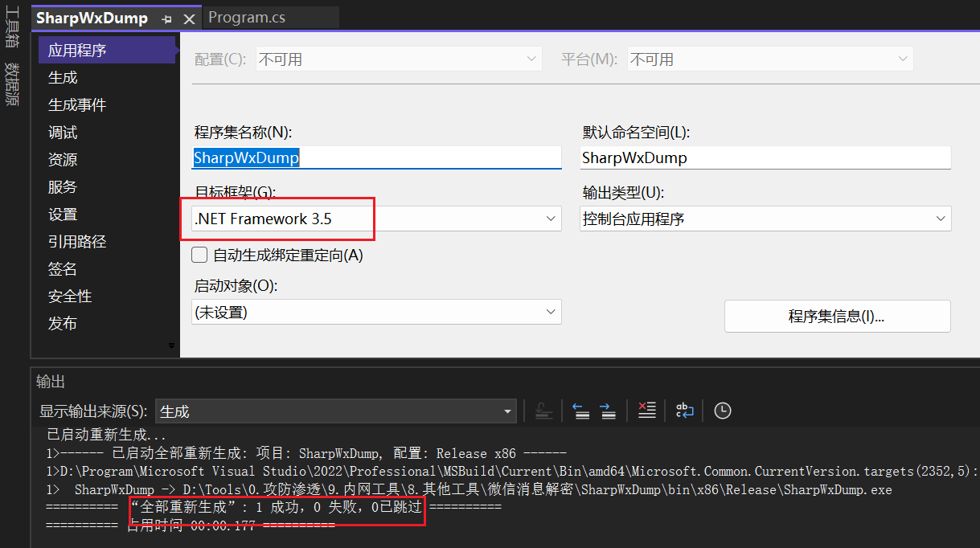Select the 应用程序 settings page

pos(107,51)
